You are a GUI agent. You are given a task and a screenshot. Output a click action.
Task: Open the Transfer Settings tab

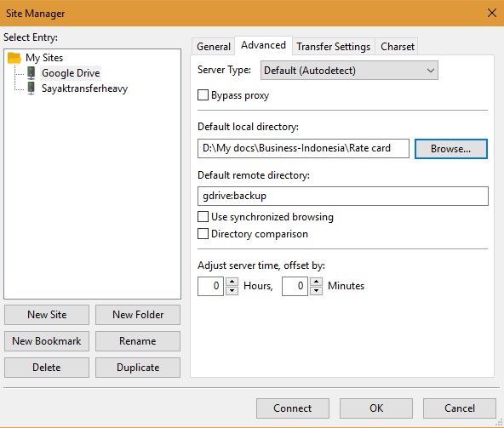pyautogui.click(x=334, y=47)
